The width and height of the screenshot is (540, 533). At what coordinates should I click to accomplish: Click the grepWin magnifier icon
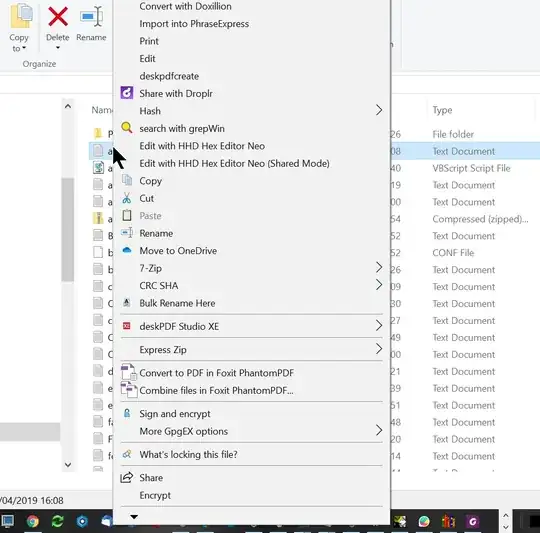pos(127,128)
